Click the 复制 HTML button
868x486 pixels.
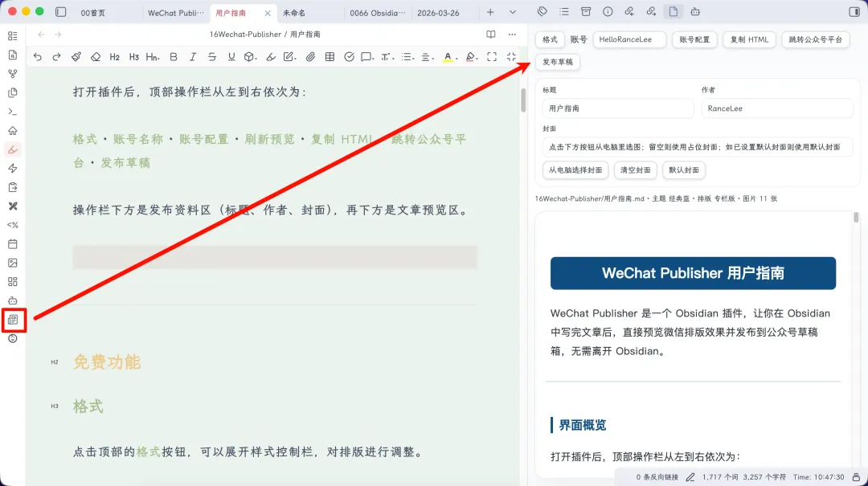[x=749, y=39]
